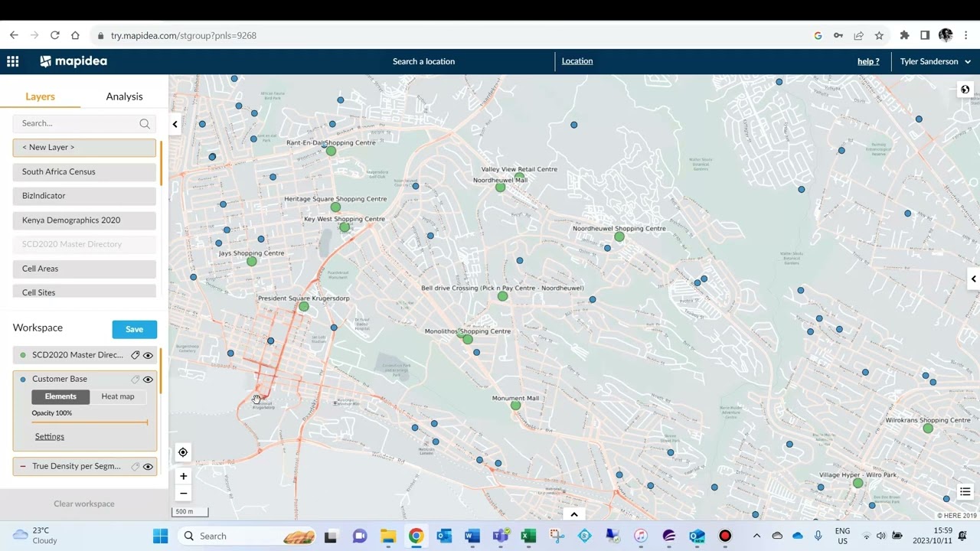
Task: Click the layers list scrollbar
Action: tap(161, 162)
